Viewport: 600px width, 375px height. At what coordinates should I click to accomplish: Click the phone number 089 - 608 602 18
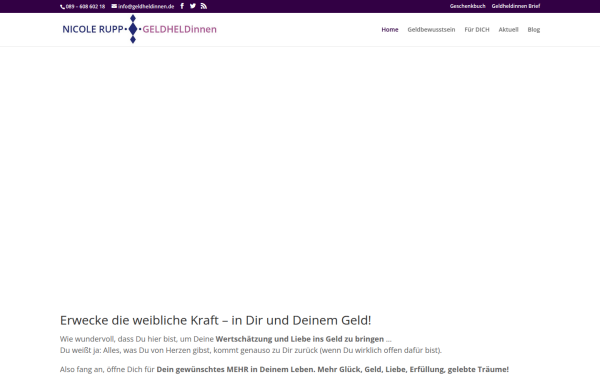pyautogui.click(x=85, y=7)
